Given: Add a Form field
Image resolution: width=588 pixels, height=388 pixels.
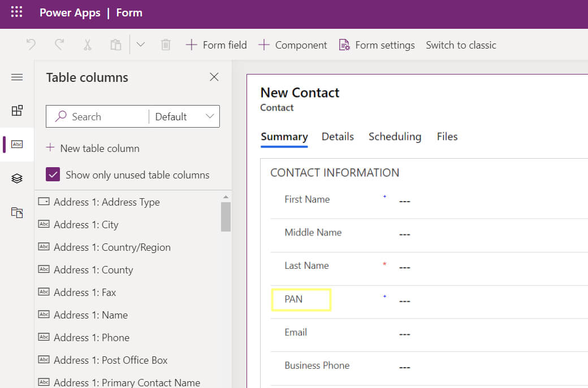Looking at the screenshot, I should point(216,45).
